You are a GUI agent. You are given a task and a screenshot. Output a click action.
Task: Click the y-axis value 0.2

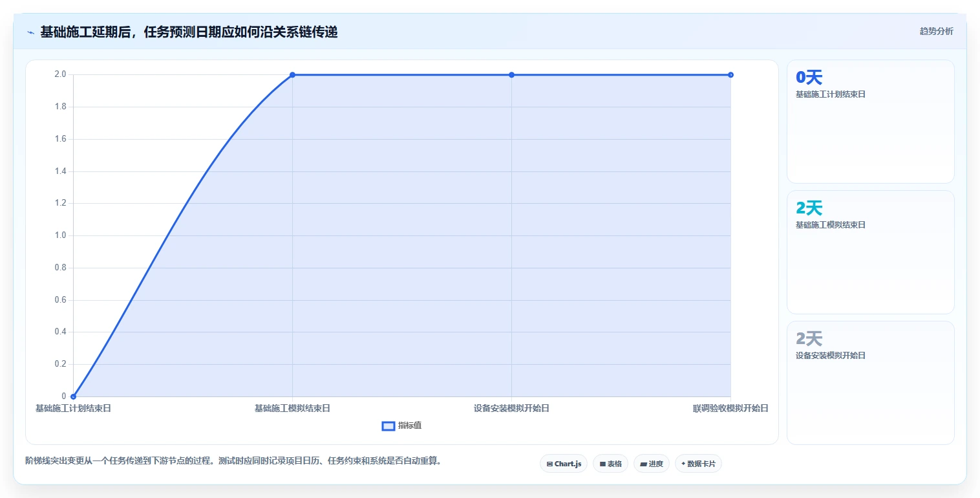(60, 364)
